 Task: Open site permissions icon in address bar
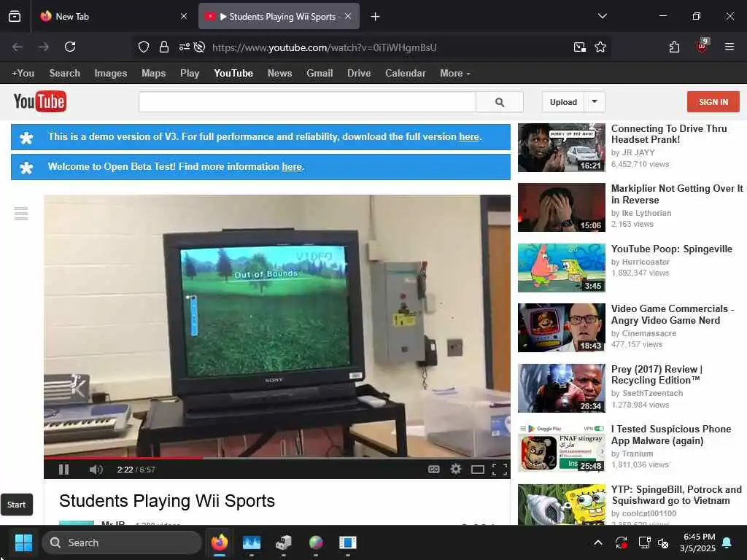coord(184,47)
